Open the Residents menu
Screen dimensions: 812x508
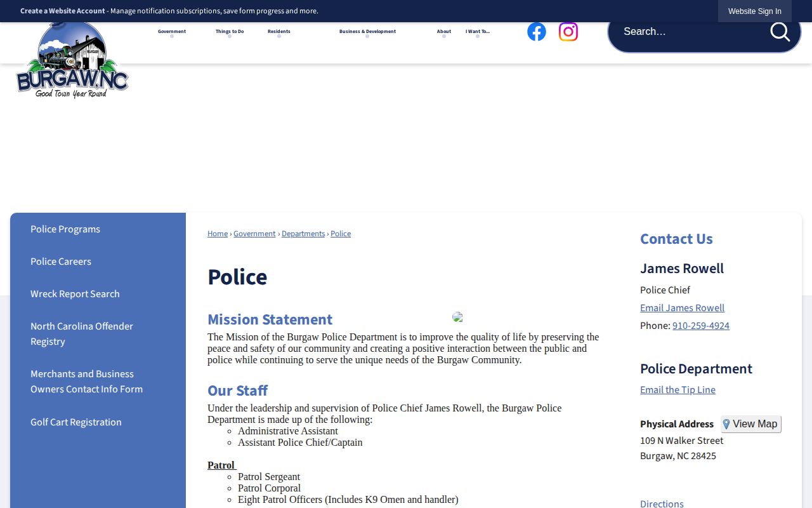279,31
